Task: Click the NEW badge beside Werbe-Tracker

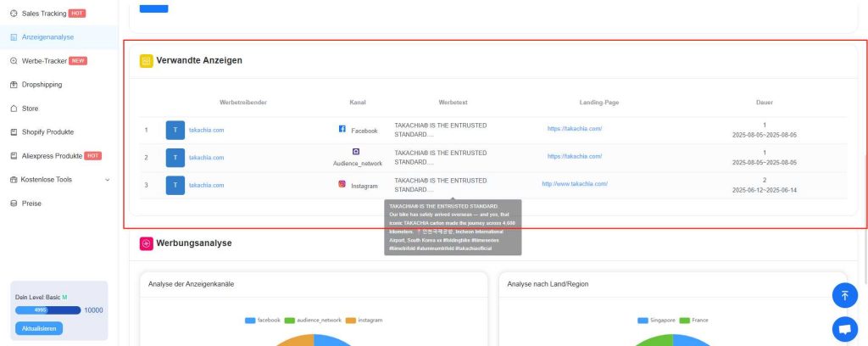Action: (x=78, y=61)
